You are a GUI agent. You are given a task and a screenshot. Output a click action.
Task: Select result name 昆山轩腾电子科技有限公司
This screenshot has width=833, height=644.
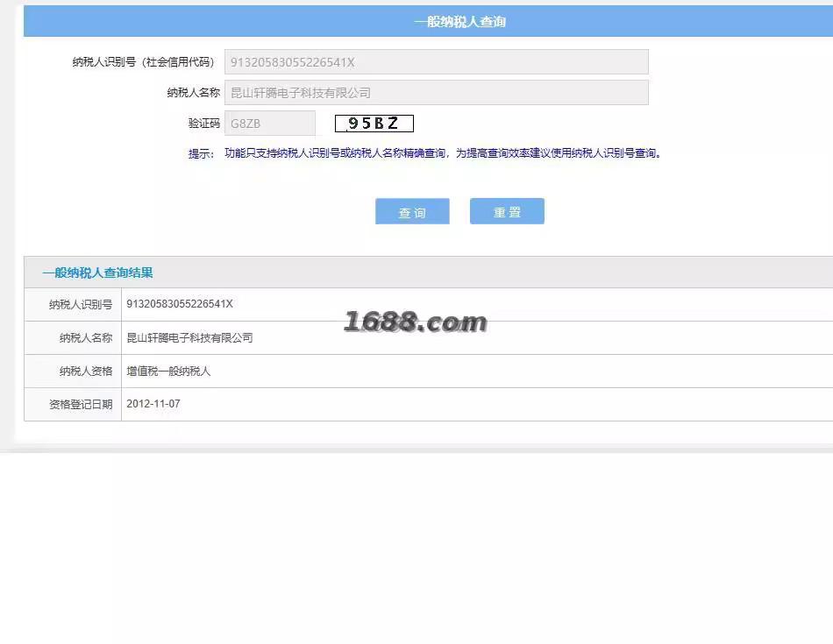pos(189,337)
